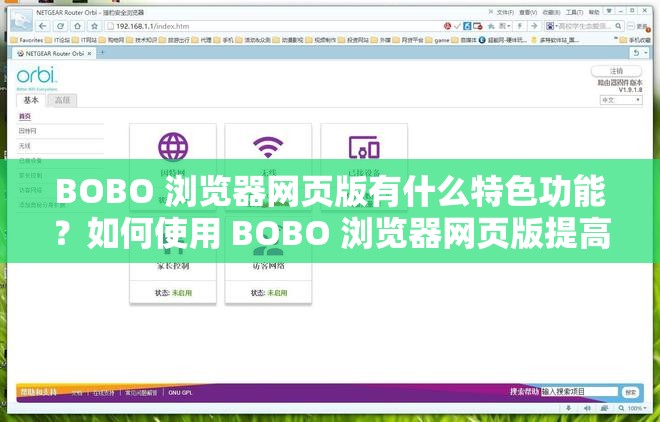Click the restore-tab undo arrow button
Screen dimensions: 660x422
coord(637,53)
